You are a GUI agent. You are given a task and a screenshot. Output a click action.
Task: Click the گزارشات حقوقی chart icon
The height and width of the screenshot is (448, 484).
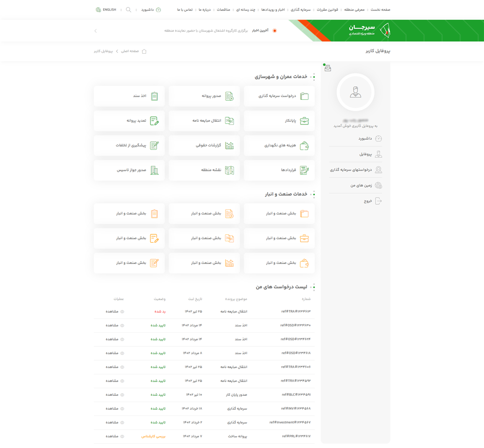tap(229, 145)
